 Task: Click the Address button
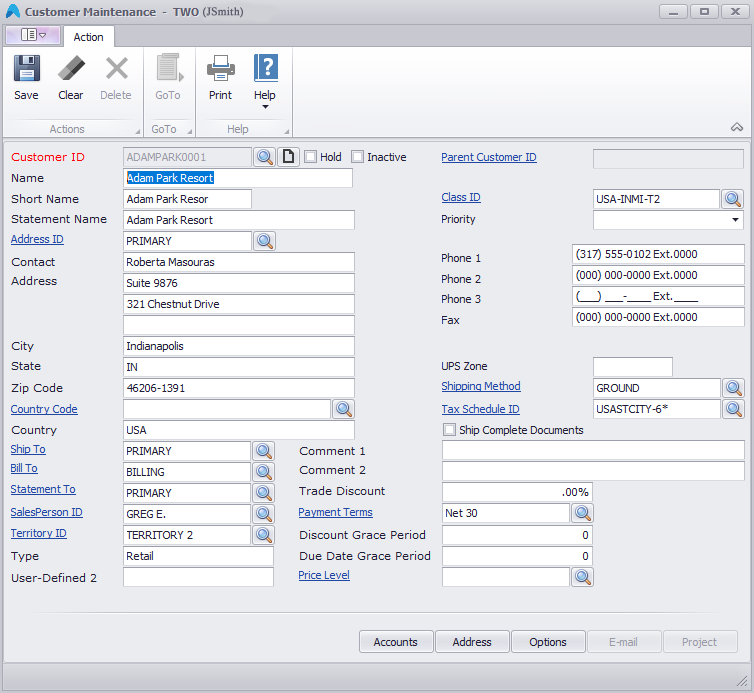[x=472, y=642]
